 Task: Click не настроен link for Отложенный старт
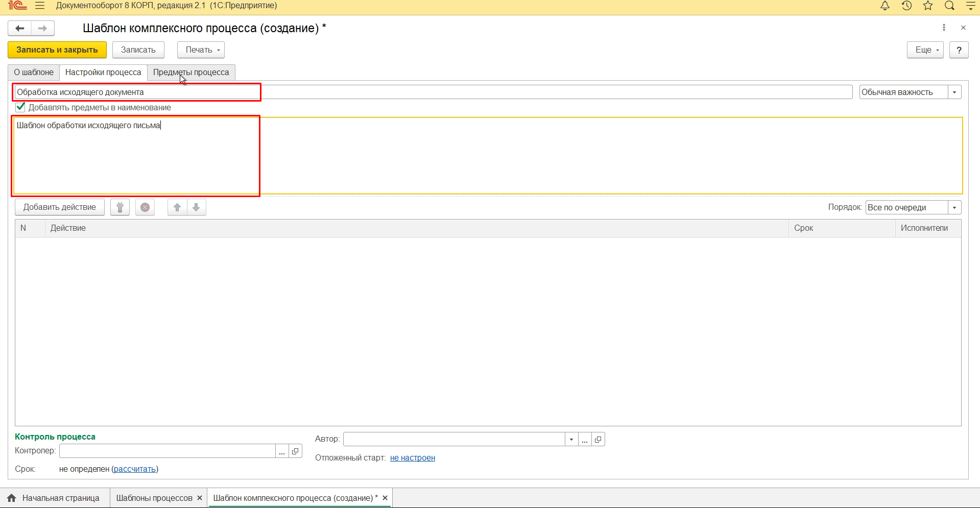click(413, 458)
